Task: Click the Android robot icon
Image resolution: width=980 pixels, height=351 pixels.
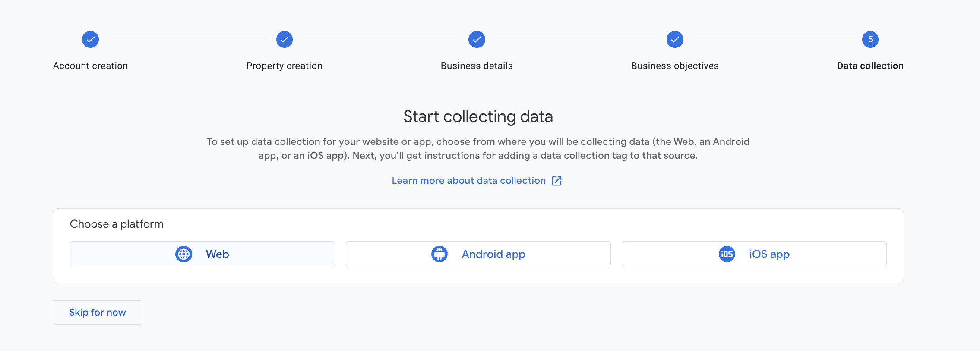Action: 439,254
